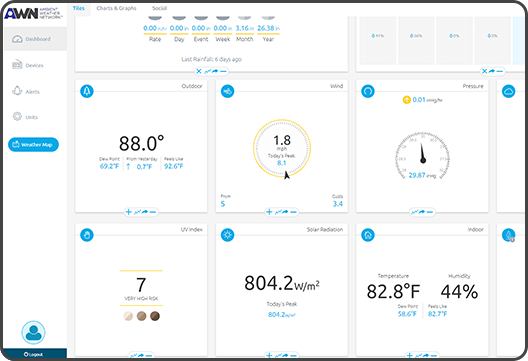Click the Feels Like 92.6°F value
The image size is (528, 361).
pos(174,166)
